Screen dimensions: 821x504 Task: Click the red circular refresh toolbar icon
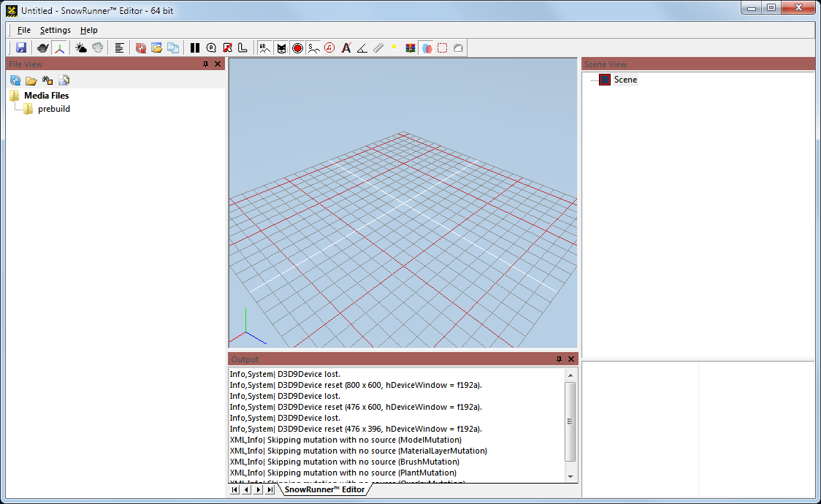141,48
